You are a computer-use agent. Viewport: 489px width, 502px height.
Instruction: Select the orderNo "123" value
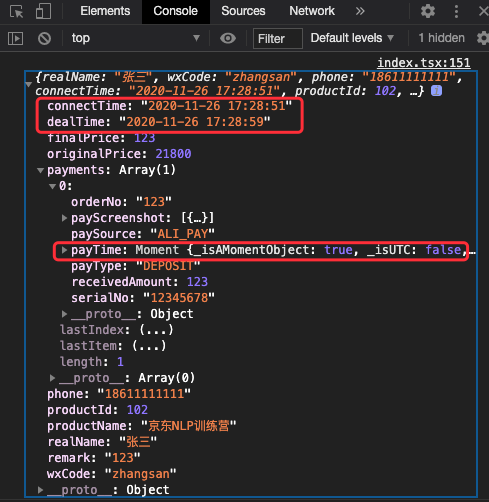point(154,202)
